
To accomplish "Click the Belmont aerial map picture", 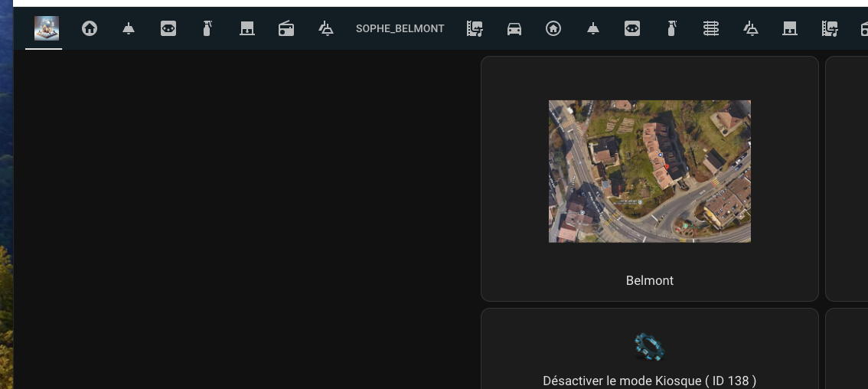I will [x=649, y=172].
